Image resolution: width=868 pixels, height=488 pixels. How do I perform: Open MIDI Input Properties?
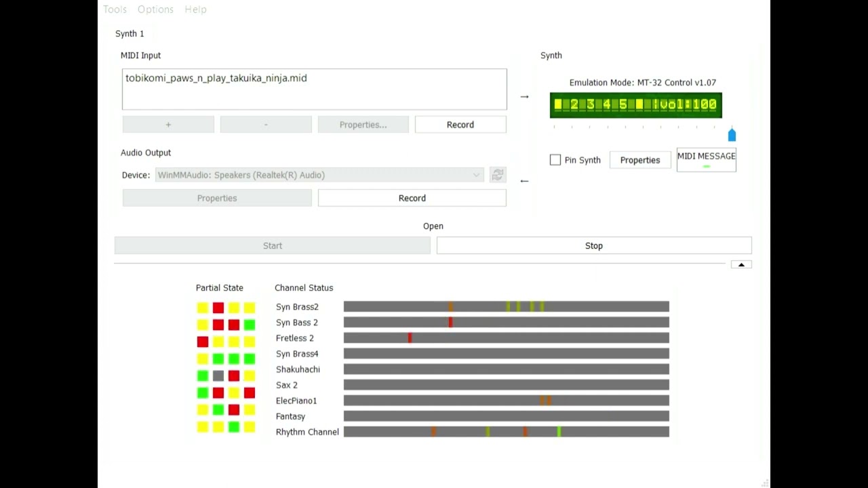pos(363,125)
